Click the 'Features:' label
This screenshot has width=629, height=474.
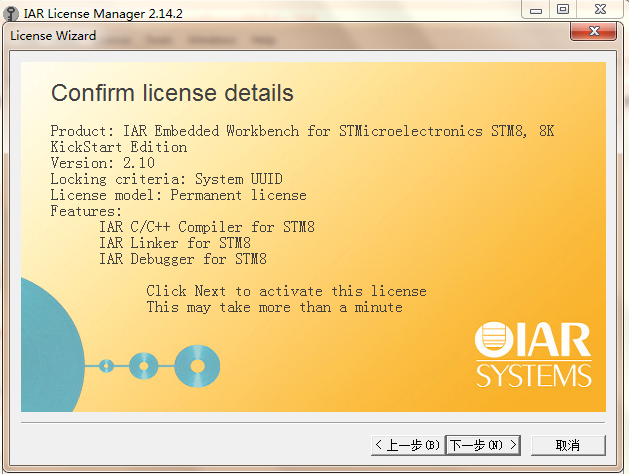click(x=86, y=211)
